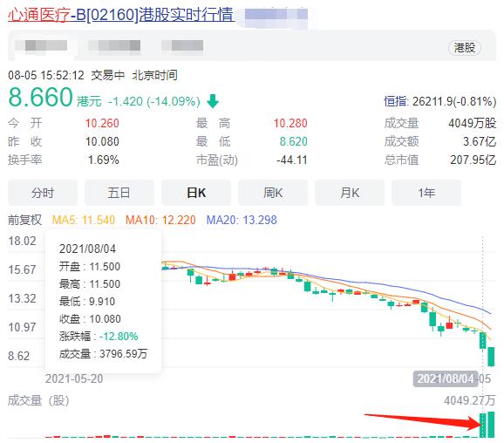The image size is (504, 443).
Task: Click the tooltip 开盘 value 11.500
Action: 105,267
